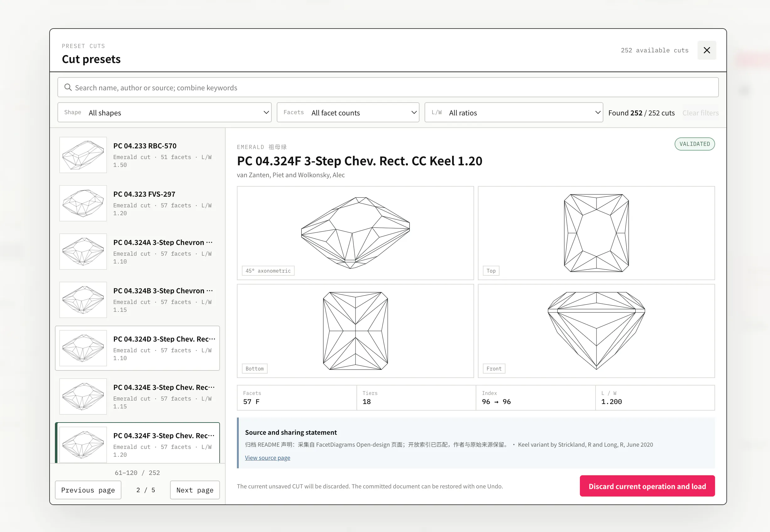770x532 pixels.
Task: Close the Cut presets dialog
Action: coord(707,50)
